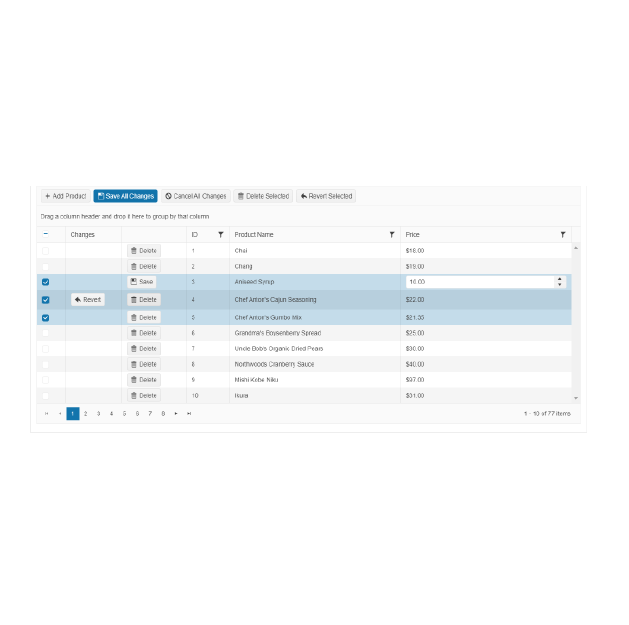Screen dimensions: 629x625
Task: Save the Aniseed Syrup row
Action: click(142, 282)
